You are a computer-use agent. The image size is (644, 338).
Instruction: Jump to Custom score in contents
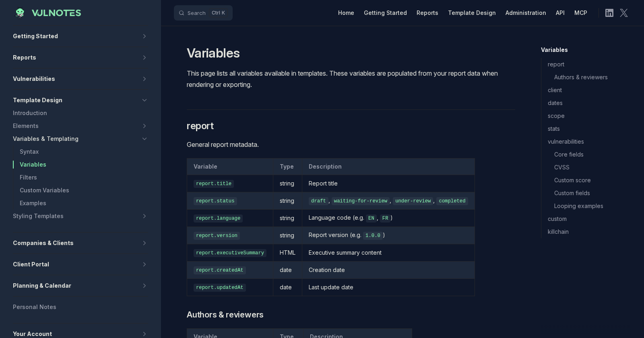coord(572,180)
